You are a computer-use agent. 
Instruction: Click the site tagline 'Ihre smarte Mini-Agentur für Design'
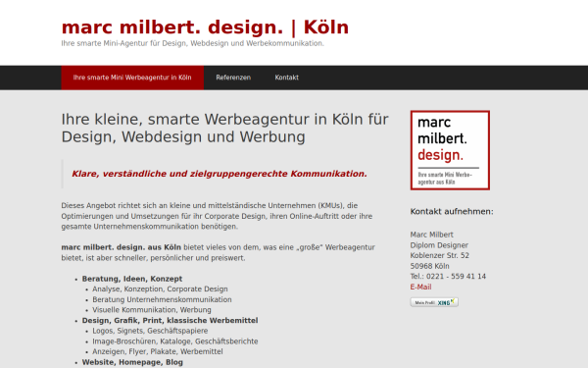point(192,43)
